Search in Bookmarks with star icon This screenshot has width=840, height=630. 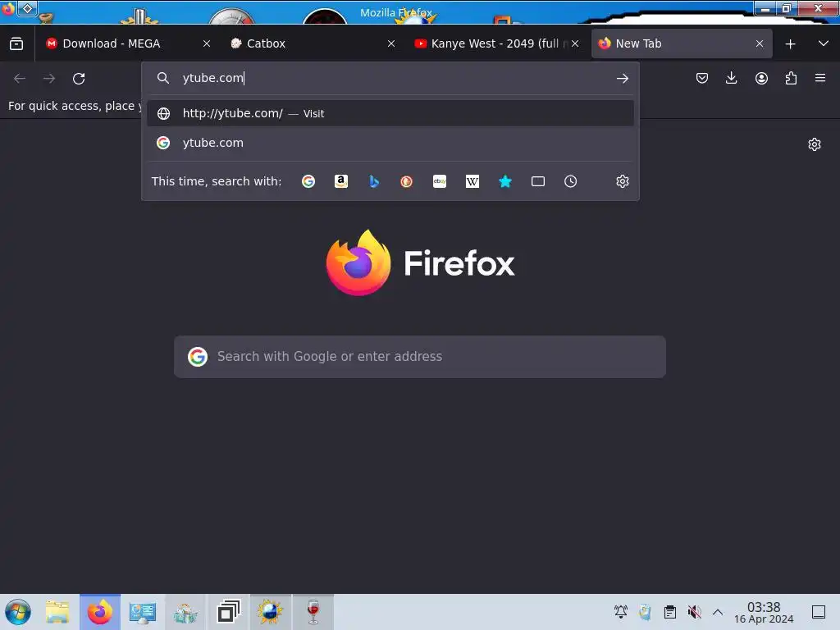point(505,181)
